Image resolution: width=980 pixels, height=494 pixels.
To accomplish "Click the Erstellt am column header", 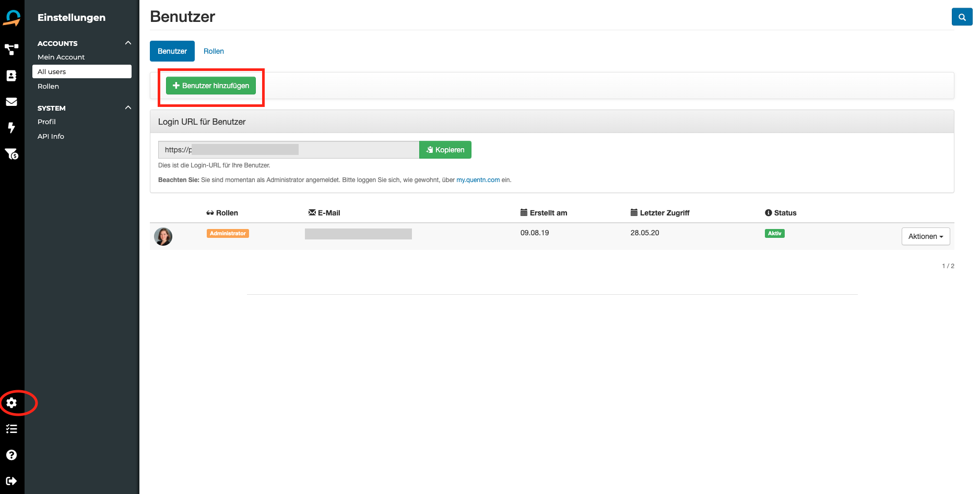I will pos(544,213).
